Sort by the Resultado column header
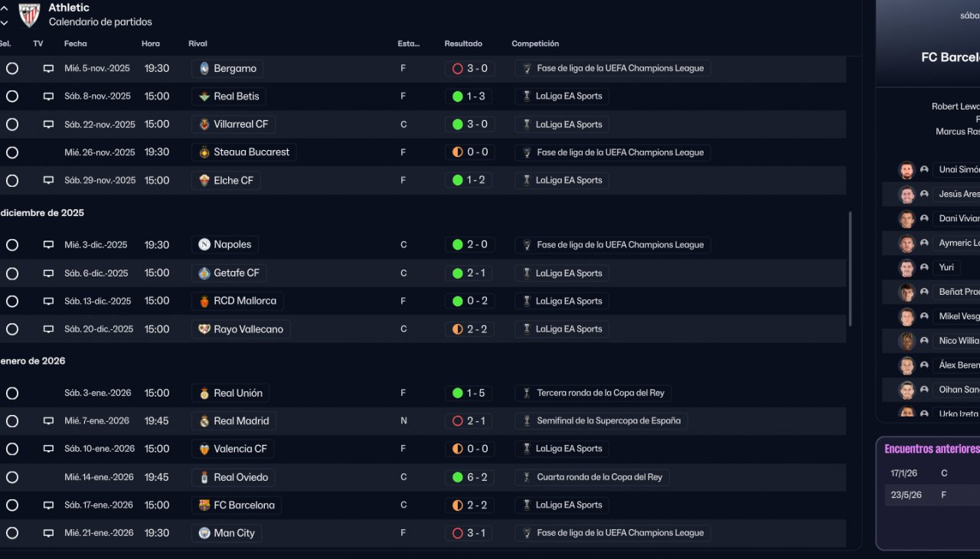The image size is (980, 559). (x=463, y=44)
